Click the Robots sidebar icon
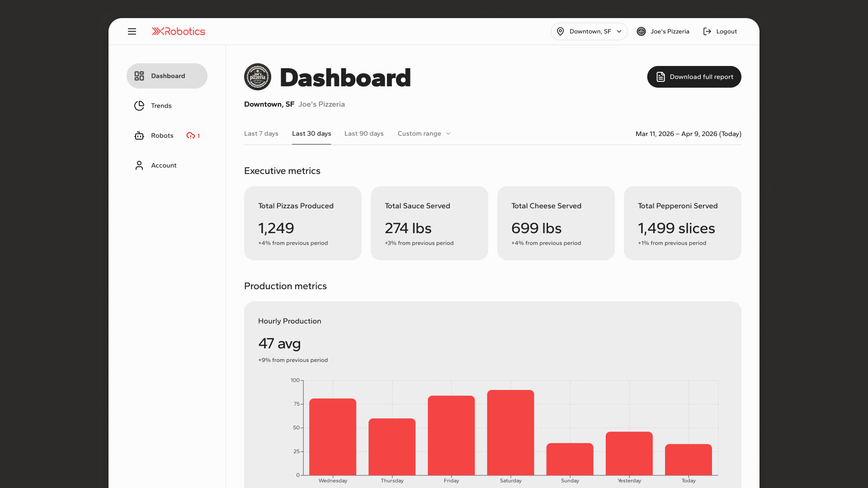The width and height of the screenshot is (868, 488). click(139, 136)
